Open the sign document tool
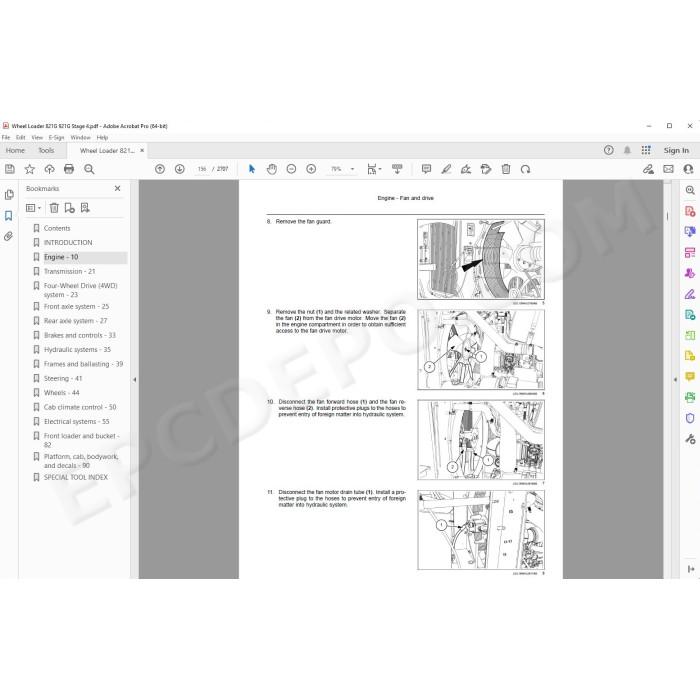This screenshot has width=700, height=700. pos(466,169)
